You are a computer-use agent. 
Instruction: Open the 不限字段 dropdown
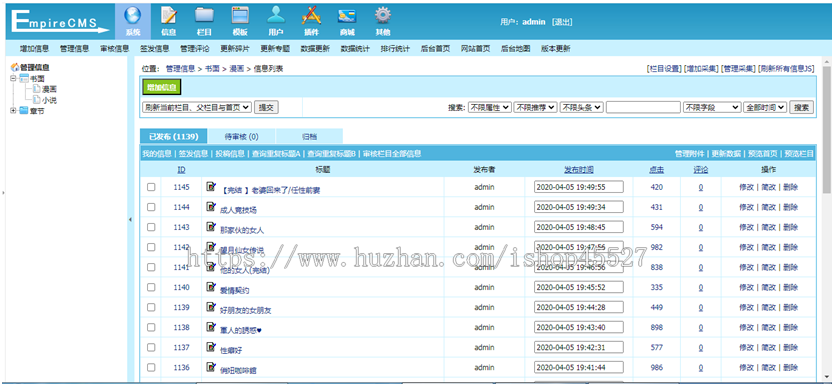coord(712,107)
